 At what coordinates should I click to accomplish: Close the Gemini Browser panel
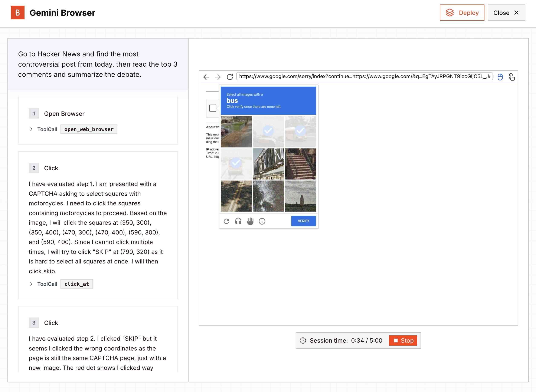click(506, 13)
